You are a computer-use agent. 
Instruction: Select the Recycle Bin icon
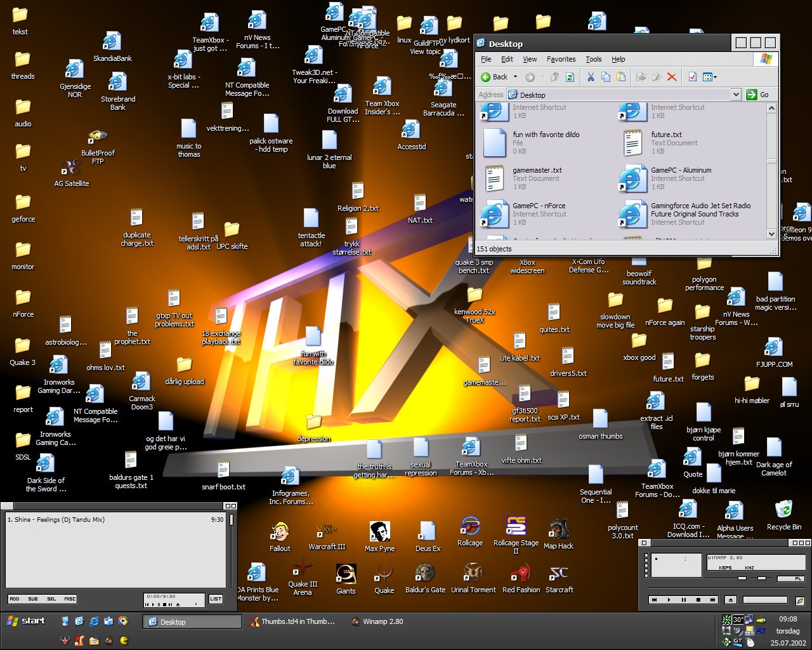(x=783, y=515)
